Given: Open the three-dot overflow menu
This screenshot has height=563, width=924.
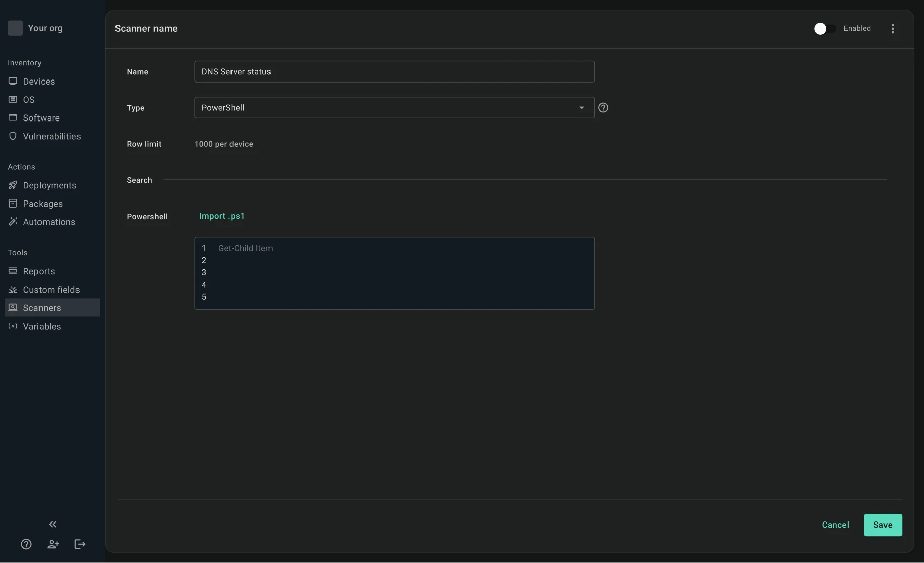Looking at the screenshot, I should point(893,29).
